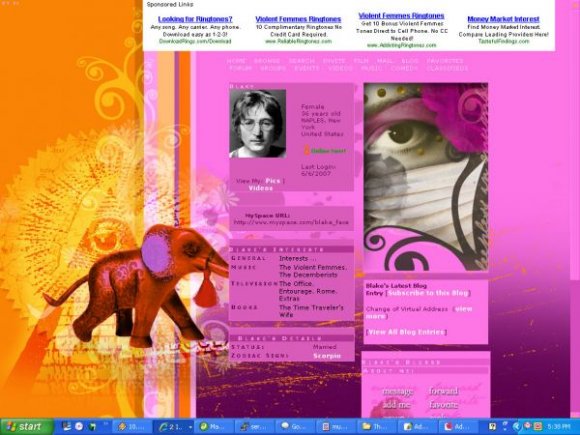Screen dimensions: 580x435
Task: Switch to the 'Ma...' taskbar window
Action: 213,427
